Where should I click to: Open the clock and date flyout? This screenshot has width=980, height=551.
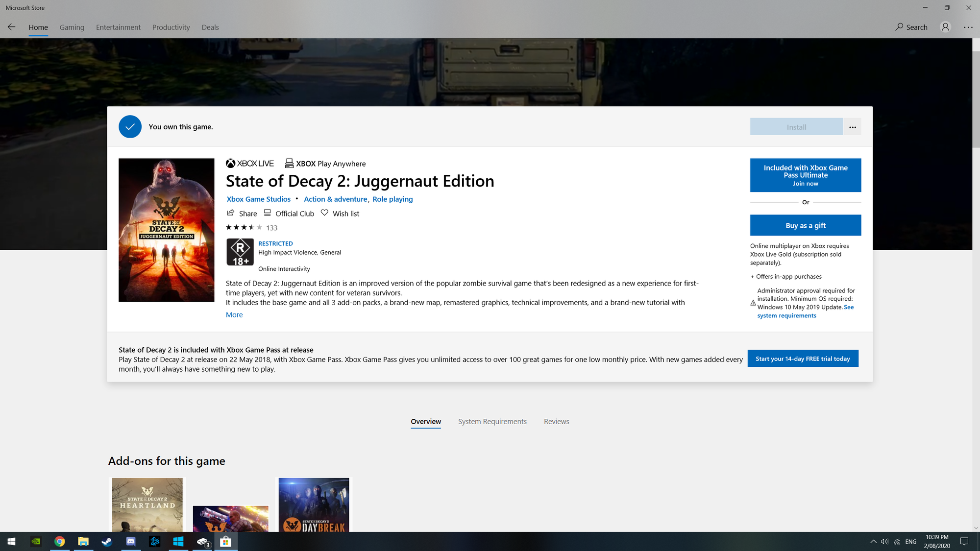click(937, 541)
